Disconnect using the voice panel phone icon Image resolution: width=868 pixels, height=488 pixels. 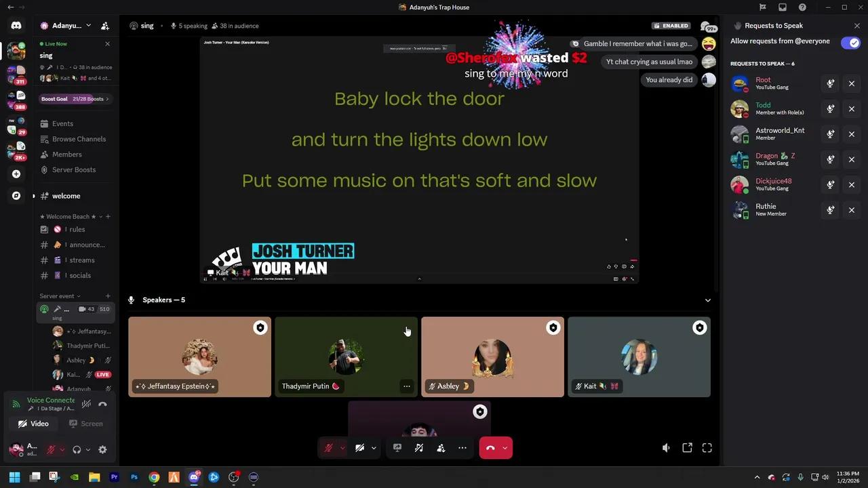102,404
